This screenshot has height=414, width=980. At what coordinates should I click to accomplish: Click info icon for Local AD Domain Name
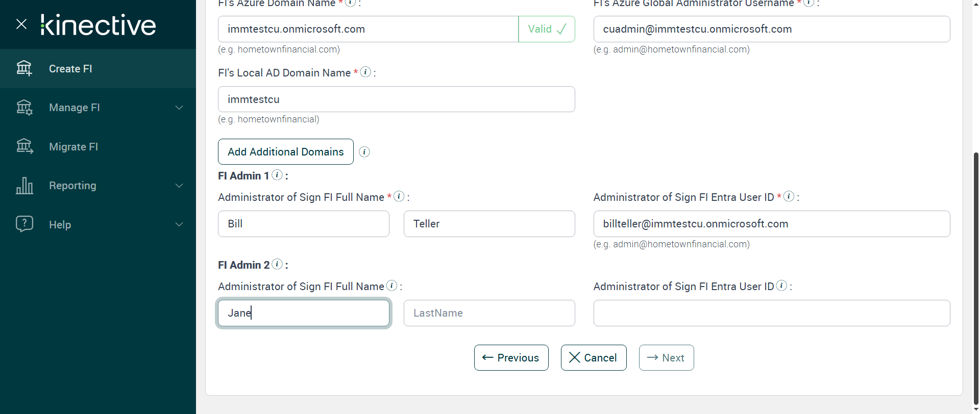pyautogui.click(x=365, y=72)
